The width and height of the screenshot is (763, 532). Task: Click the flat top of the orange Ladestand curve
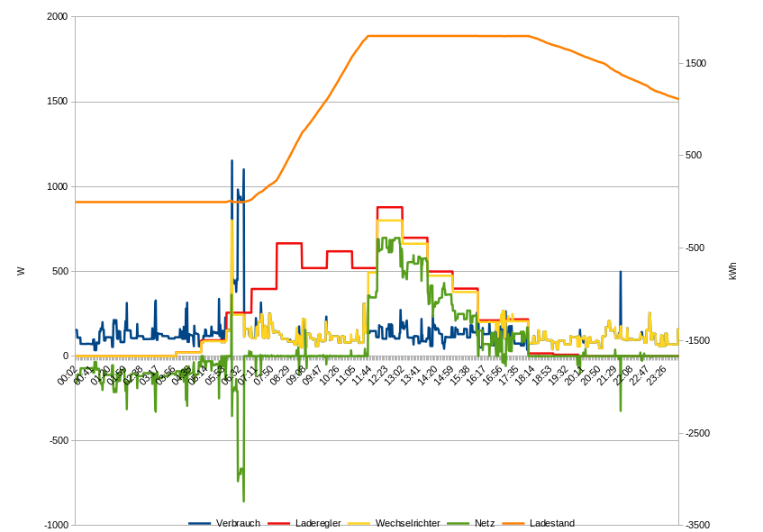pyautogui.click(x=450, y=36)
